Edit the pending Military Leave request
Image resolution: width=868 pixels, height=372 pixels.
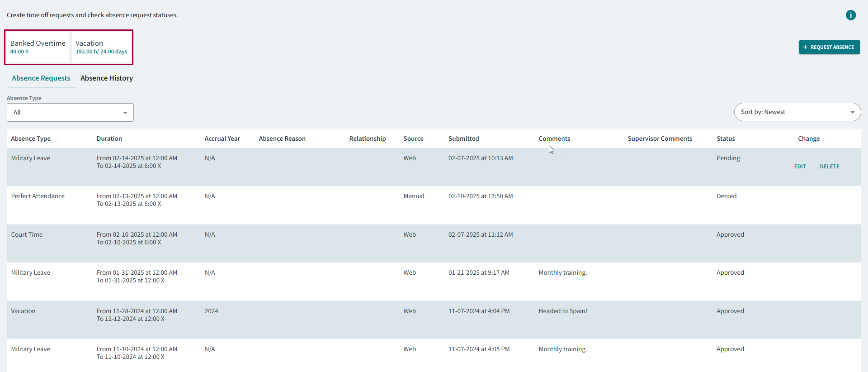pyautogui.click(x=800, y=167)
